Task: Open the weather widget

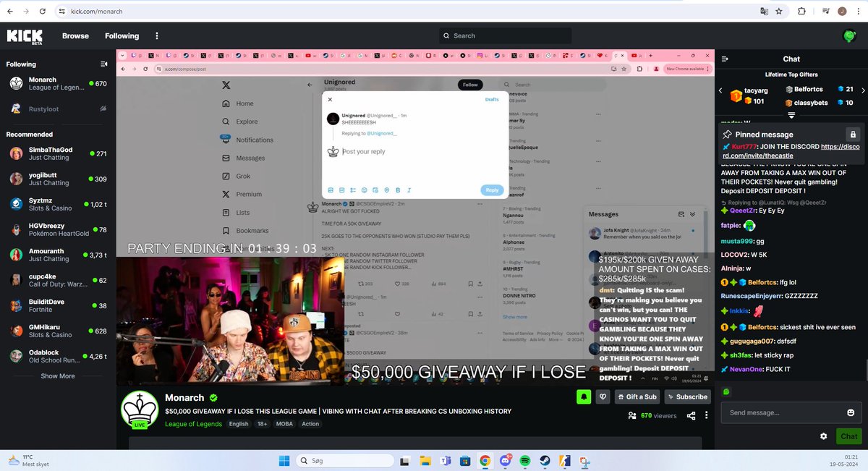Action: tap(28, 461)
